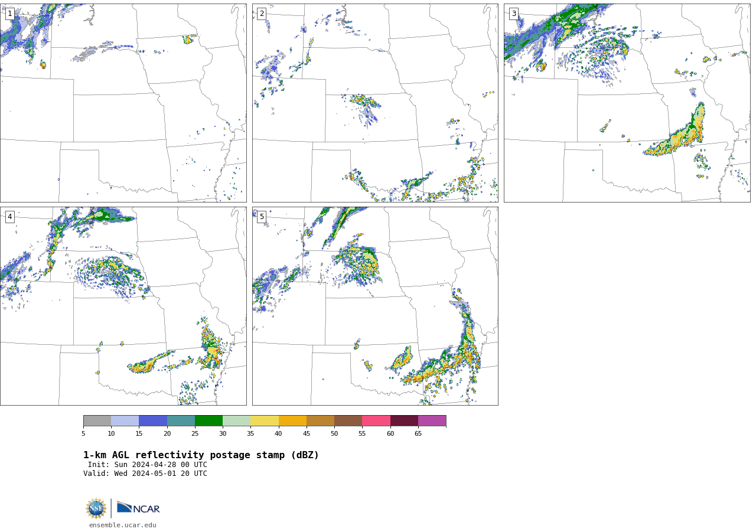Click the gray 5-10 dBZ color swatch
The height and width of the screenshot is (532, 756).
(97, 420)
